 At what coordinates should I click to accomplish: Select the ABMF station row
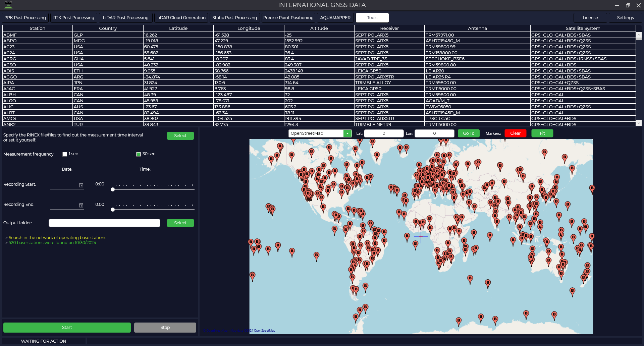[319, 35]
